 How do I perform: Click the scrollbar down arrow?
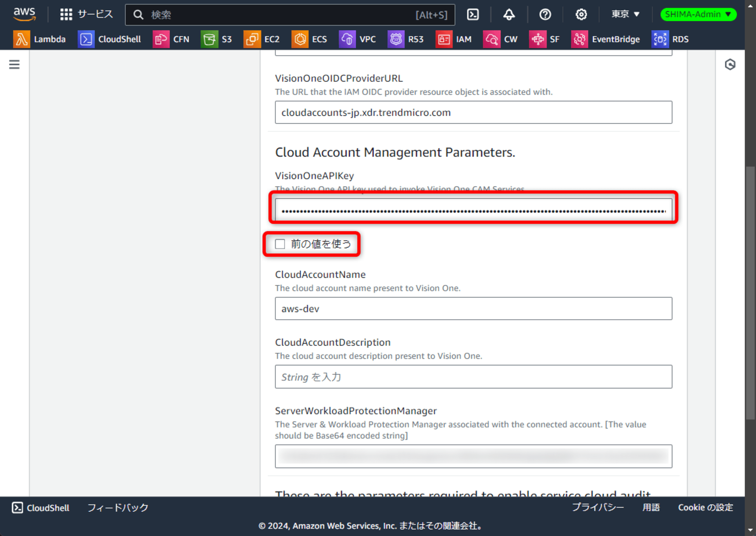click(x=750, y=530)
